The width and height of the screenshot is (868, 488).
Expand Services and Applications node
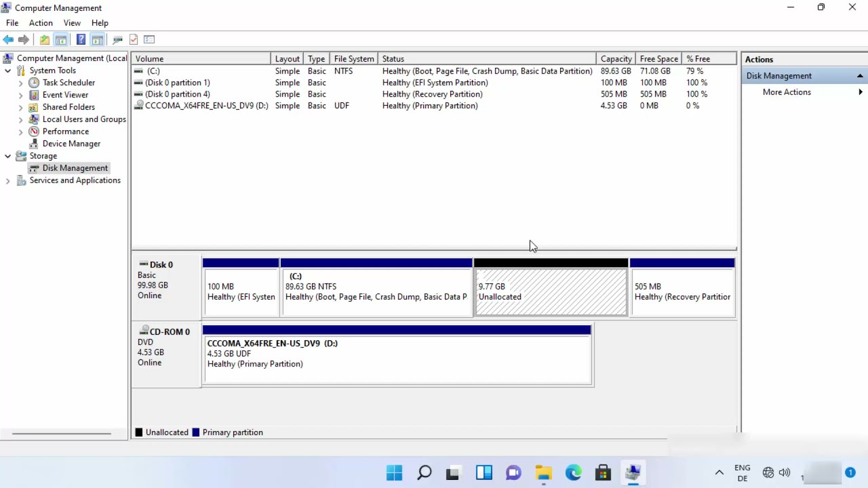(8, 181)
